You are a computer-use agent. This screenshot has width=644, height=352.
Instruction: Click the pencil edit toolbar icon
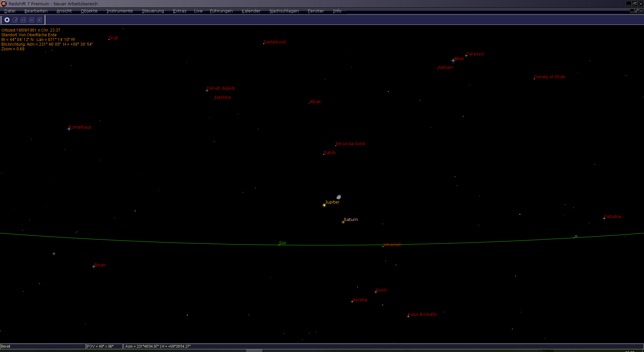pyautogui.click(x=15, y=20)
